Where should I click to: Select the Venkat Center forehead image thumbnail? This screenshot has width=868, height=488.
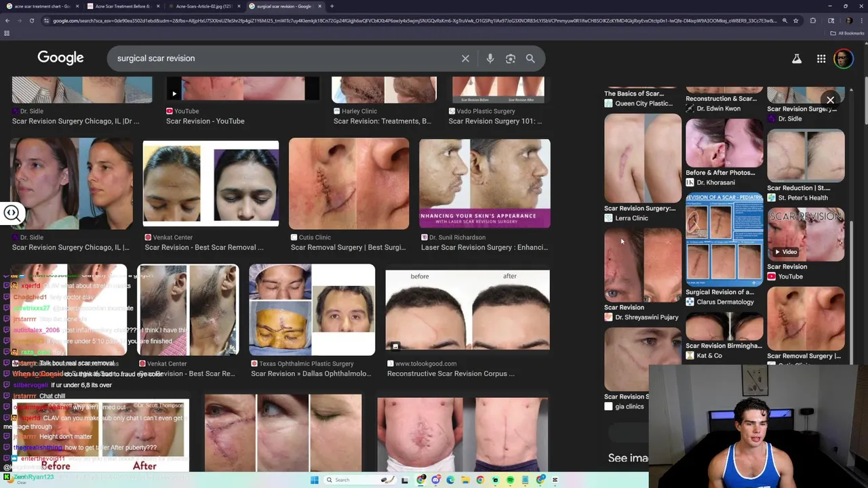click(x=211, y=184)
